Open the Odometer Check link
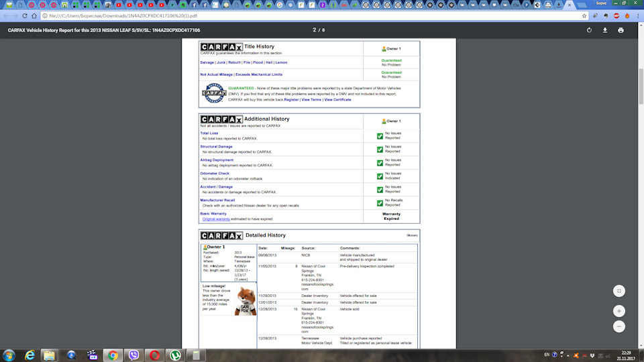Image resolution: width=644 pixels, height=362 pixels. [215, 173]
